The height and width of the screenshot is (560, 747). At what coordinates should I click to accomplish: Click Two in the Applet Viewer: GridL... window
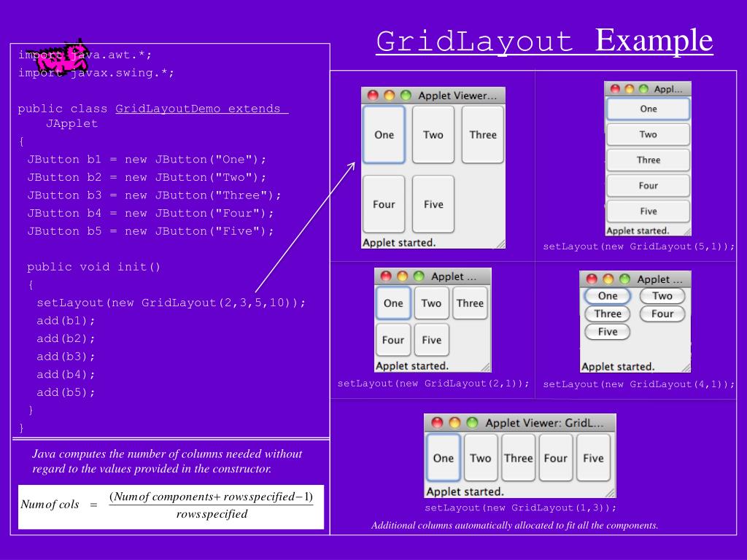(x=481, y=458)
